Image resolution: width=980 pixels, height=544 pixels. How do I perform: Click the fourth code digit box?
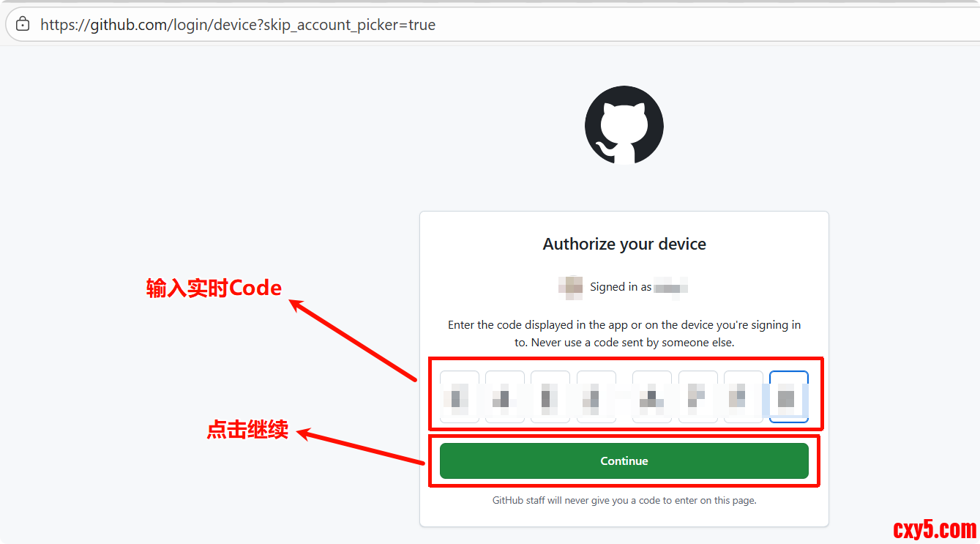click(596, 397)
